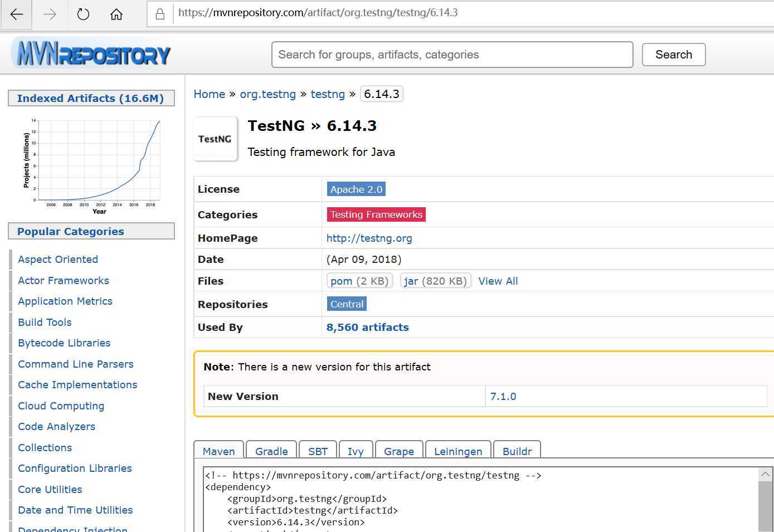Click the snippet scrollbar up arrow
The image size is (774, 532).
[766, 474]
